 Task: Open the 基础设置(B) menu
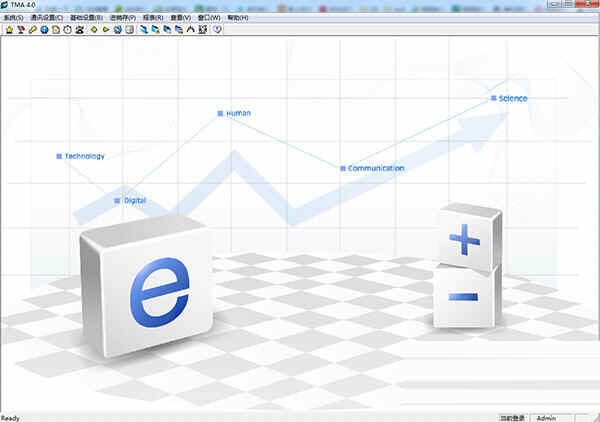pyautogui.click(x=86, y=18)
